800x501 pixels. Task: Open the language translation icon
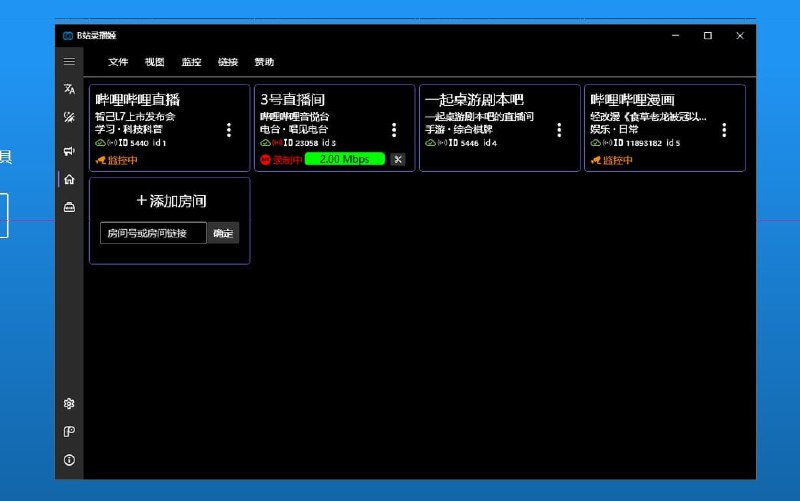pos(69,89)
